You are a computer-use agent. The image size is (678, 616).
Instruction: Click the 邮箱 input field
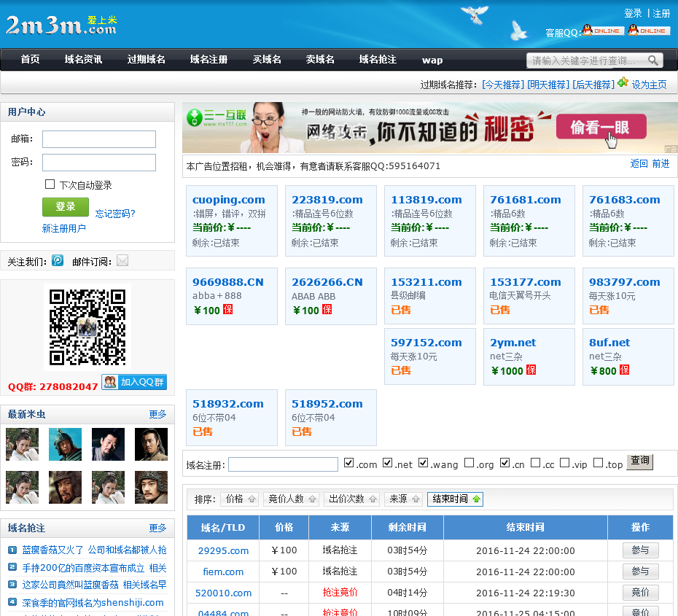pyautogui.click(x=99, y=139)
